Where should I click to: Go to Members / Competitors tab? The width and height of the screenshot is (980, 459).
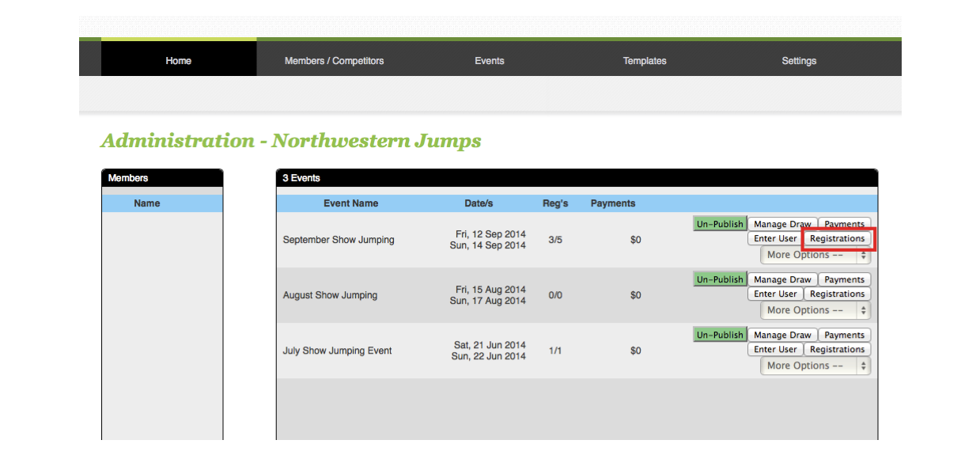pos(334,61)
